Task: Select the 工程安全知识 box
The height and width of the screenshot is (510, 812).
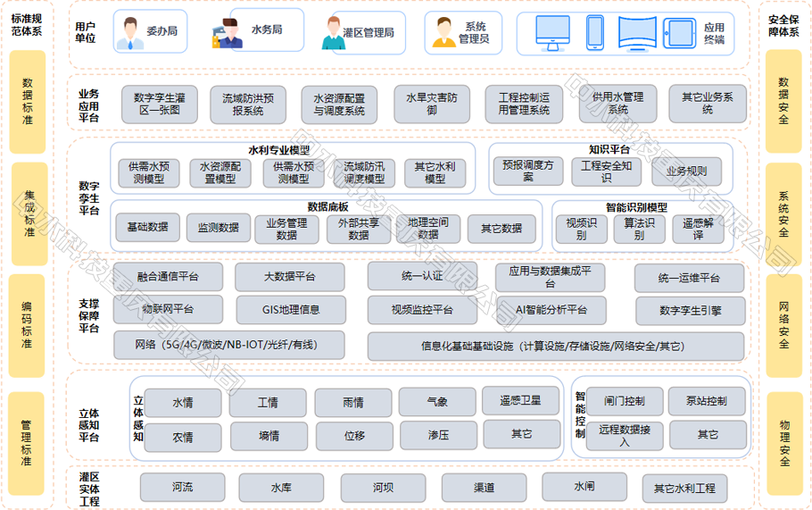Action: pyautogui.click(x=607, y=171)
